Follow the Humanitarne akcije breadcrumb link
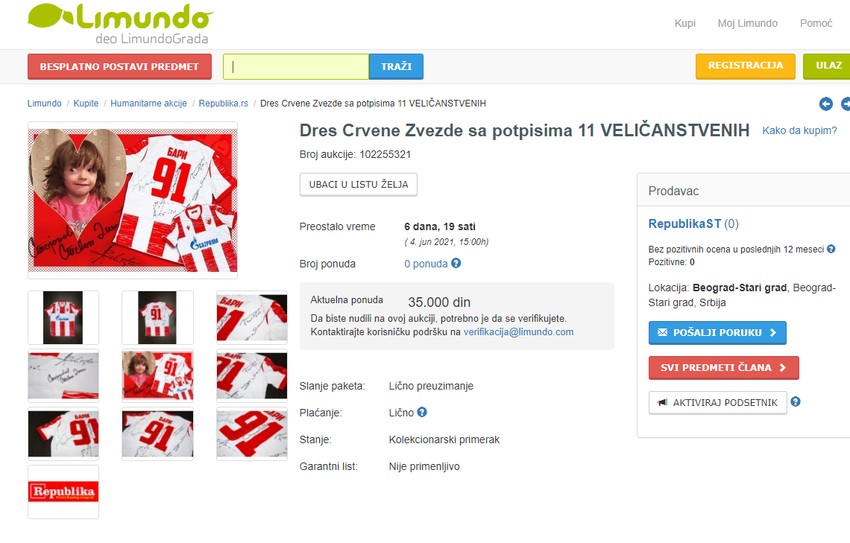850x543 pixels. tap(149, 104)
